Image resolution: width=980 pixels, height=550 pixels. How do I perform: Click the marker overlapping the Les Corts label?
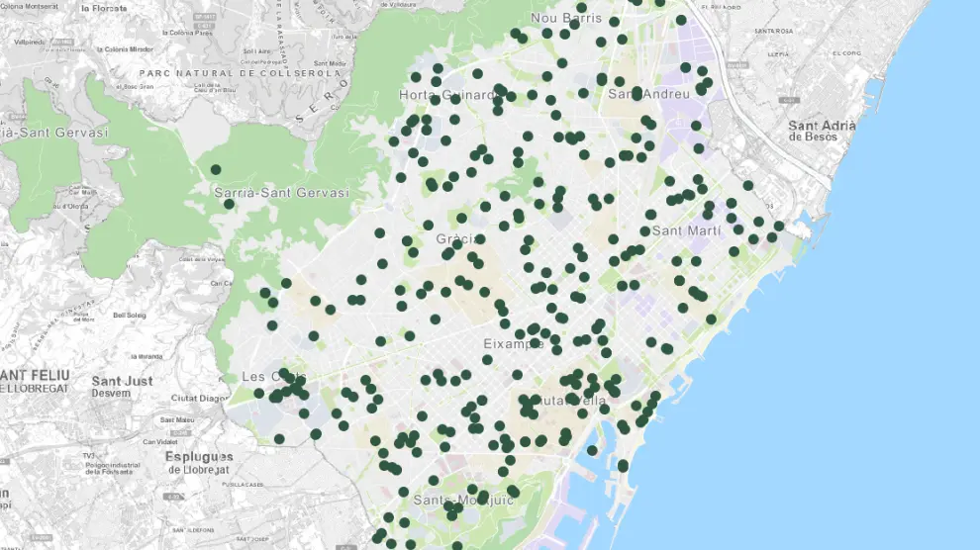point(284,374)
